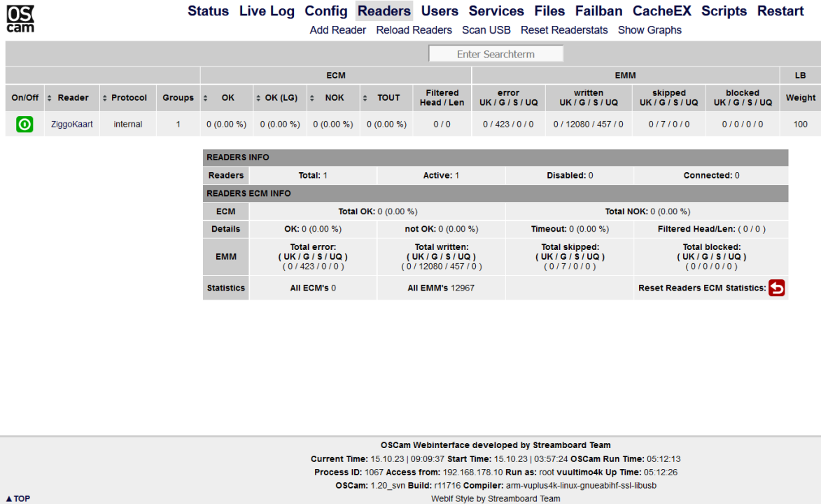The height and width of the screenshot is (504, 821).
Task: Sort table by OK column arrows
Action: [x=205, y=98]
